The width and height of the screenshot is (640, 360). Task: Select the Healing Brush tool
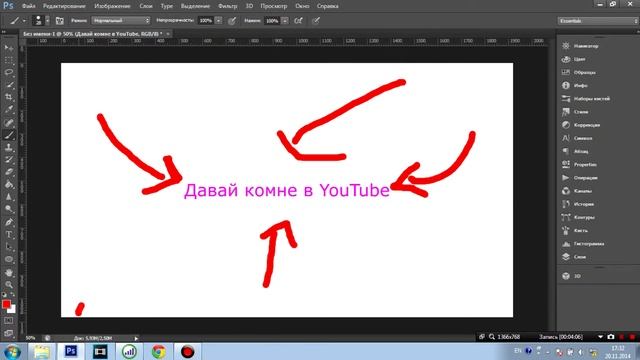(9, 122)
